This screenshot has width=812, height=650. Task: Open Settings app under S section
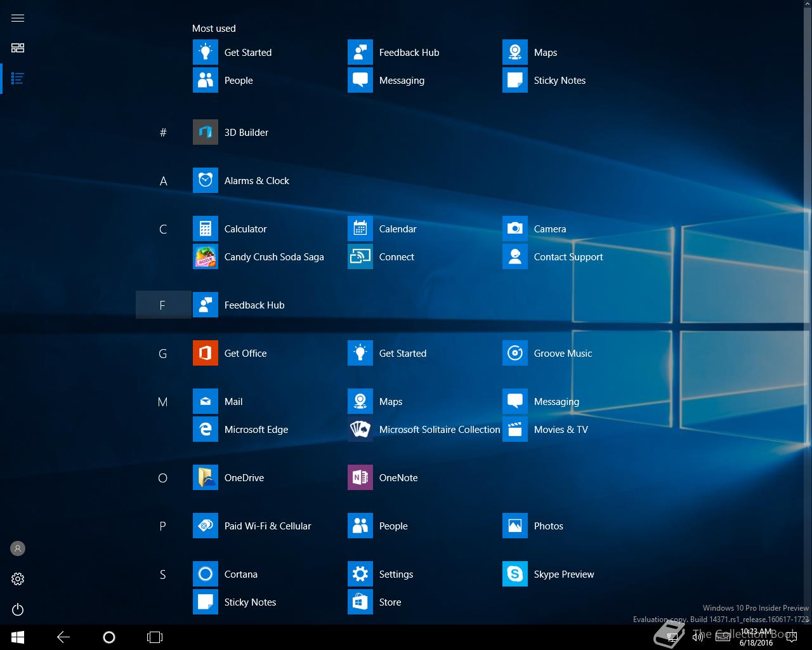[381, 574]
